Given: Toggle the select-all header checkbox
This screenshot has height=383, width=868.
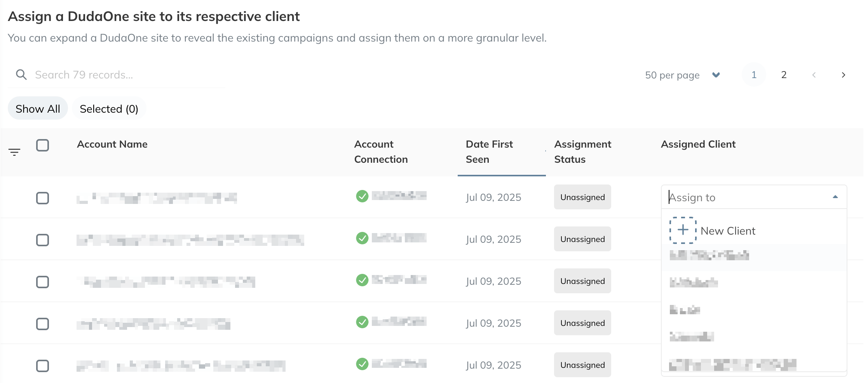Looking at the screenshot, I should pyautogui.click(x=42, y=145).
